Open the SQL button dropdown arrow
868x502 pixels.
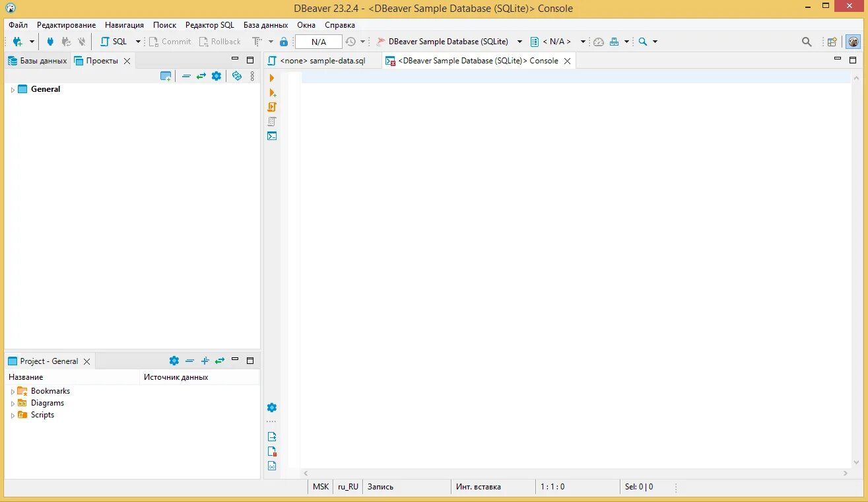[138, 42]
